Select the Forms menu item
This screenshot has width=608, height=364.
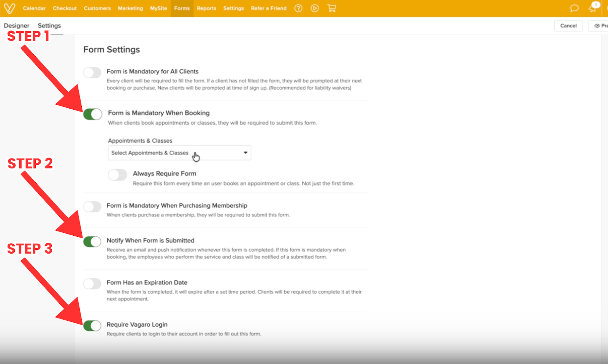pos(182,8)
